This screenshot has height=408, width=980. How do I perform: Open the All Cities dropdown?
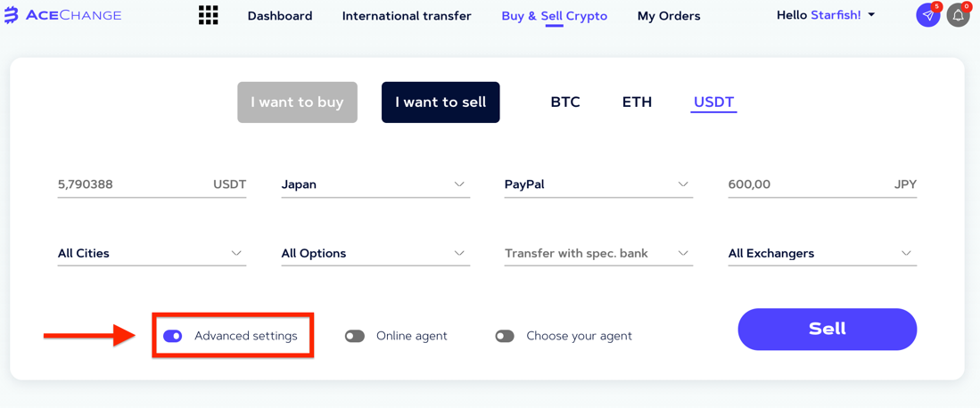(x=152, y=254)
